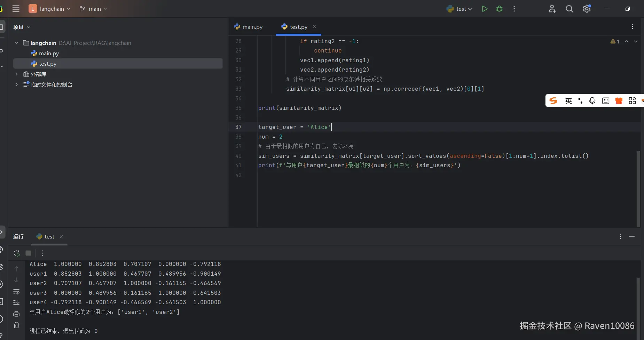Run the test configuration

(x=484, y=9)
